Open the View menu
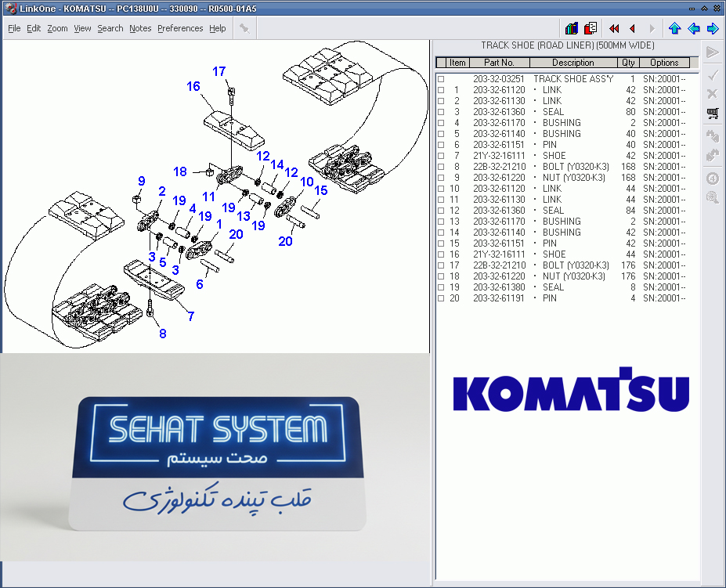 pyautogui.click(x=82, y=28)
